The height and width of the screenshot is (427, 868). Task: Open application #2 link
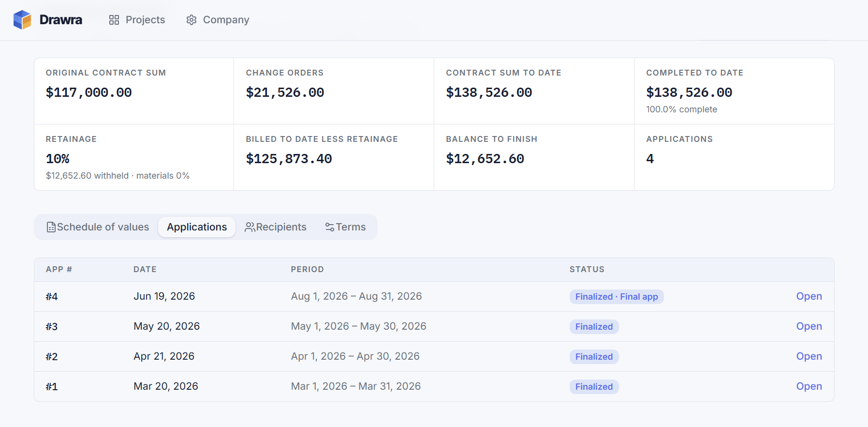point(809,356)
